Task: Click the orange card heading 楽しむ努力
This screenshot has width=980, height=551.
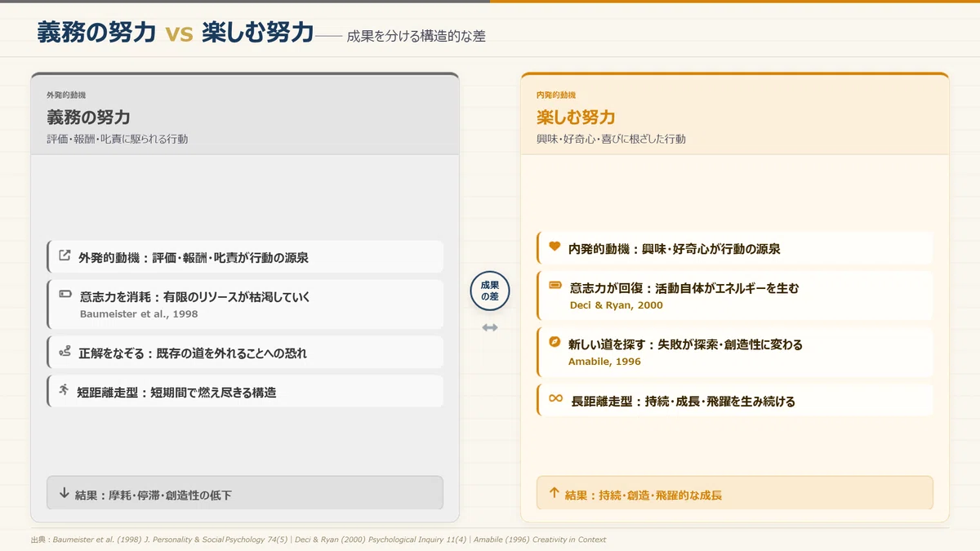Action: pos(576,118)
